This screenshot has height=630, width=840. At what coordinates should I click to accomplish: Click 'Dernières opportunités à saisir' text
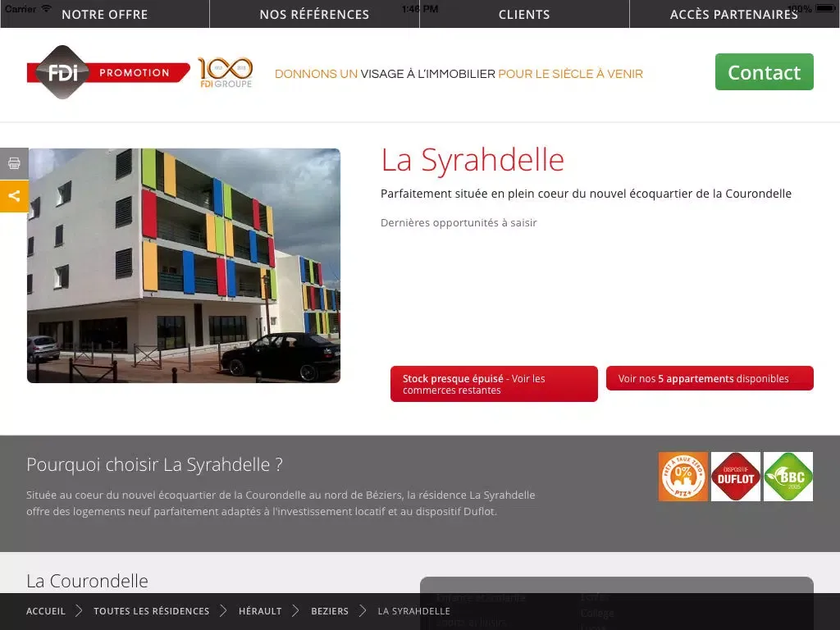tap(459, 223)
